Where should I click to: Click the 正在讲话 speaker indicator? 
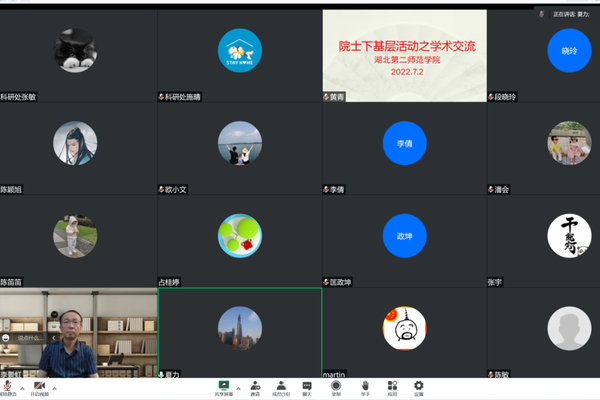pos(568,14)
